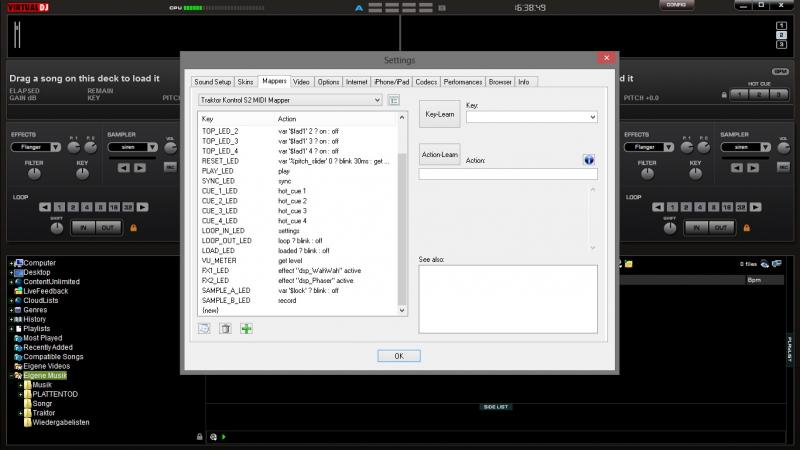Click the Action input field
Image resolution: width=800 pixels, height=450 pixels.
[x=508, y=174]
